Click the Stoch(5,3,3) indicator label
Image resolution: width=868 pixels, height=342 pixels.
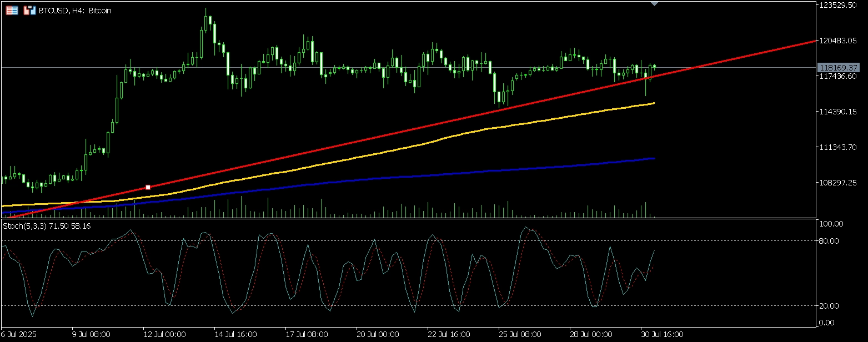point(47,226)
